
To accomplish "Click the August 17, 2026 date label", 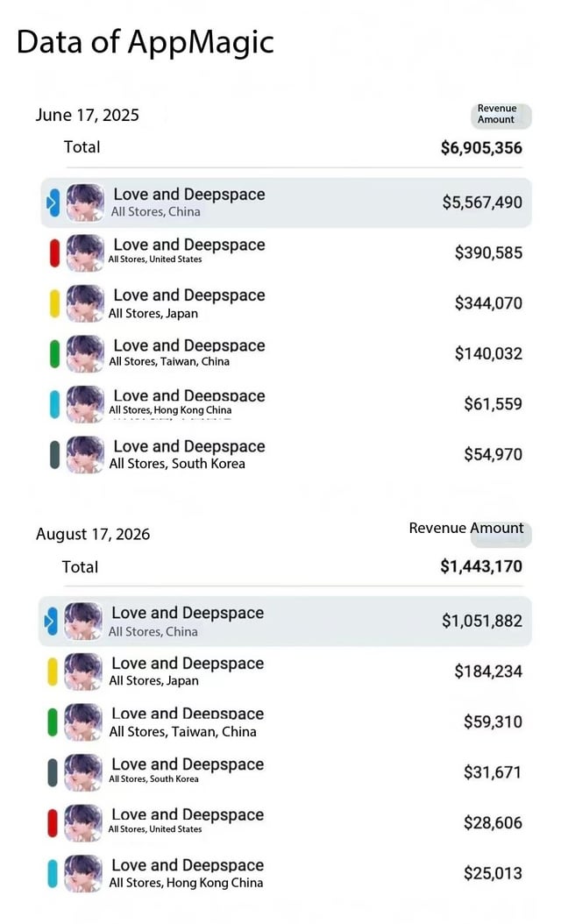I will point(93,535).
